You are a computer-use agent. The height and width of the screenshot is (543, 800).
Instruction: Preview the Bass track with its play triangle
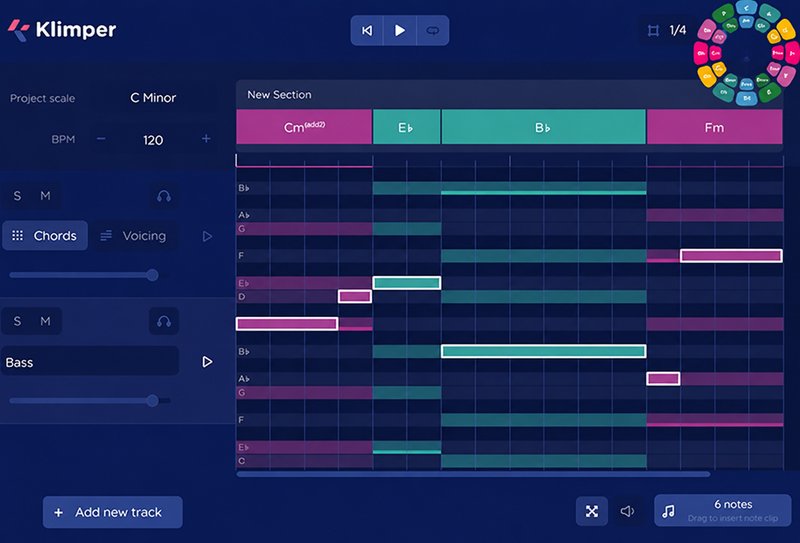[207, 362]
